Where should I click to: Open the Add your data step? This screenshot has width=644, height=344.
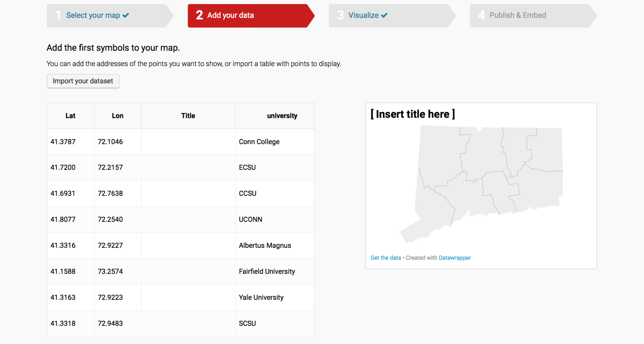coord(230,15)
